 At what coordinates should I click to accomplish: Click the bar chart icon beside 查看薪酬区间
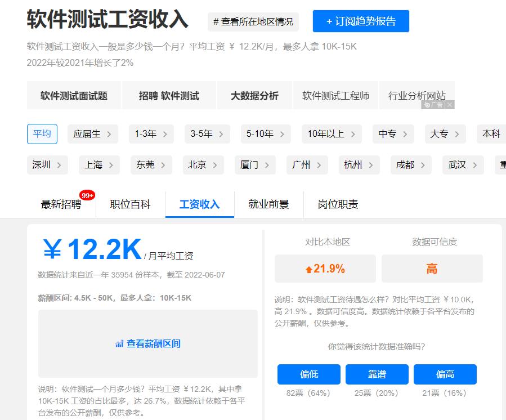[118, 343]
